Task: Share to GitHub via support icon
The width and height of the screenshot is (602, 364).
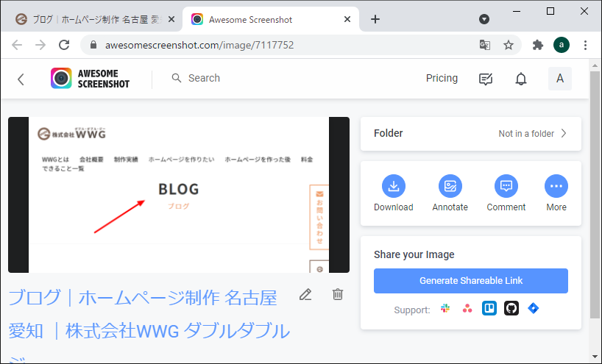Action: point(511,309)
